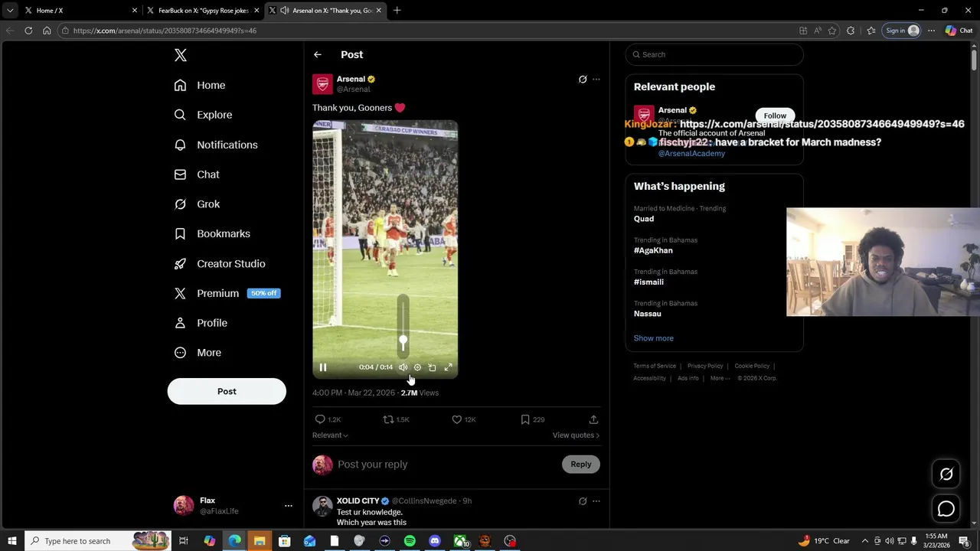The image size is (980, 551).
Task: Mute the Arsenal tab audio icon
Action: [x=285, y=11]
